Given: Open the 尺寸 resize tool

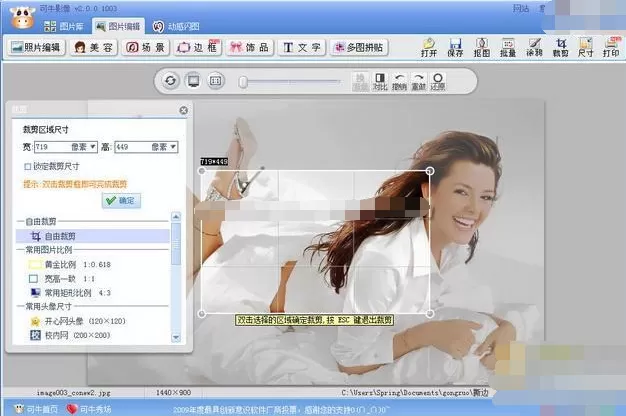Looking at the screenshot, I should tap(586, 48).
